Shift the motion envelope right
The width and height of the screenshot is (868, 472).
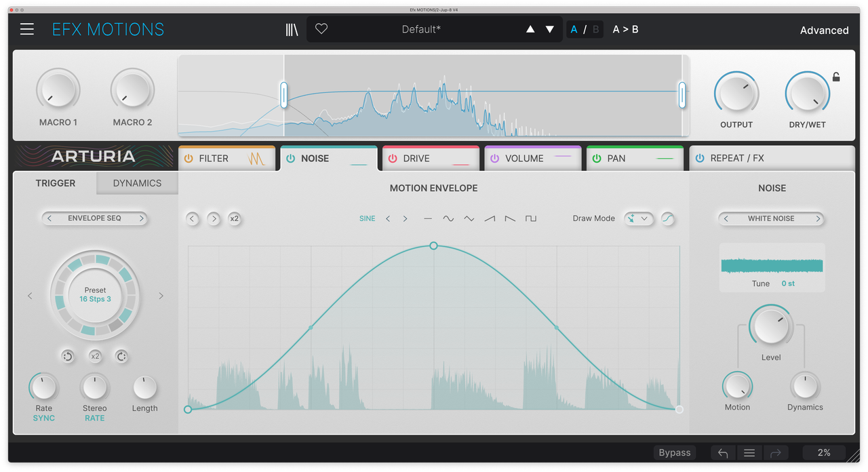(x=214, y=218)
